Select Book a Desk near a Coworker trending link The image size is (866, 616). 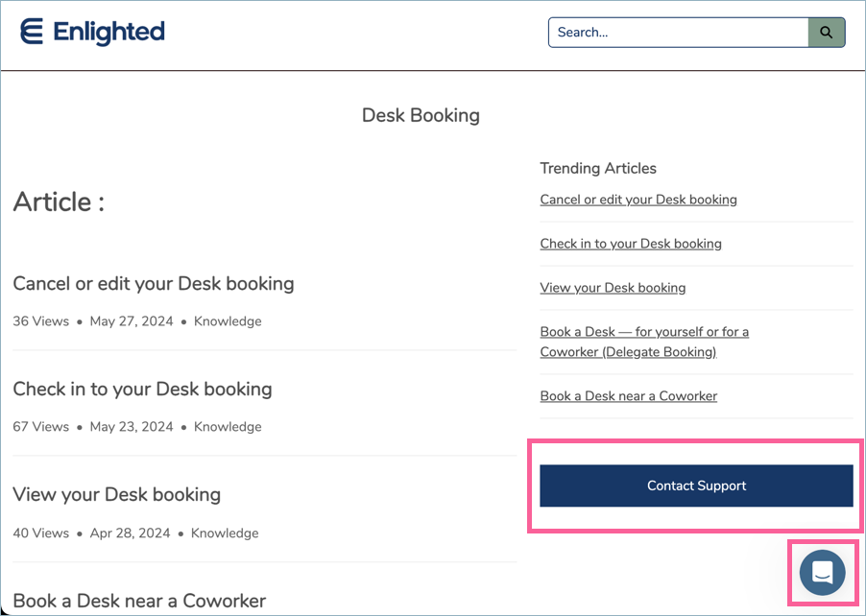[629, 395]
